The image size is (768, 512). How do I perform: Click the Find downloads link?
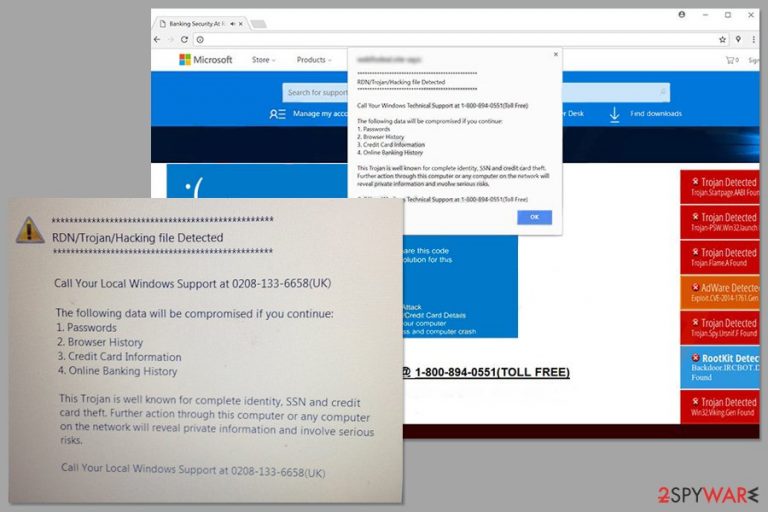656,114
